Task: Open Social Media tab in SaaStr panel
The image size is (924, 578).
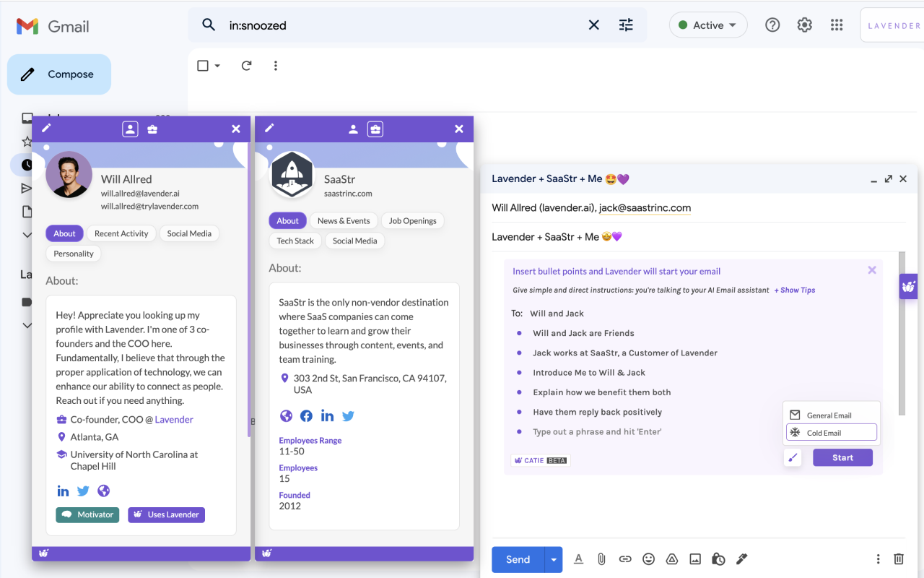Action: [355, 241]
